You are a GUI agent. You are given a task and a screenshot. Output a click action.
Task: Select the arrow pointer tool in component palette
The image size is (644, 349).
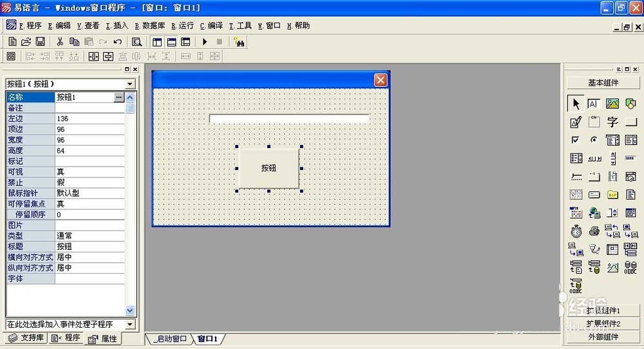[576, 104]
